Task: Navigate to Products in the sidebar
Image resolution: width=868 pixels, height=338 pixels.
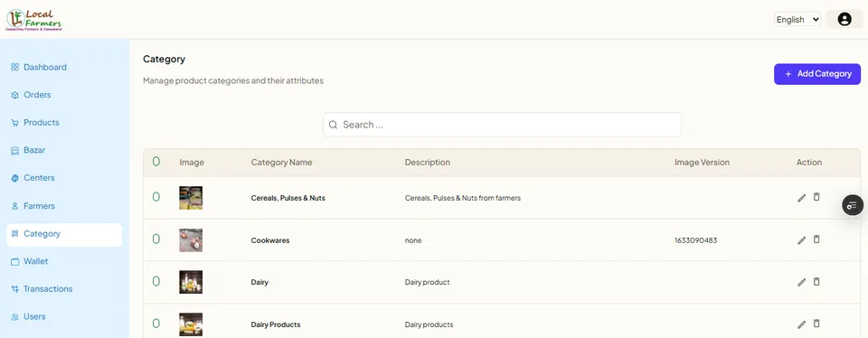Action: click(x=42, y=123)
